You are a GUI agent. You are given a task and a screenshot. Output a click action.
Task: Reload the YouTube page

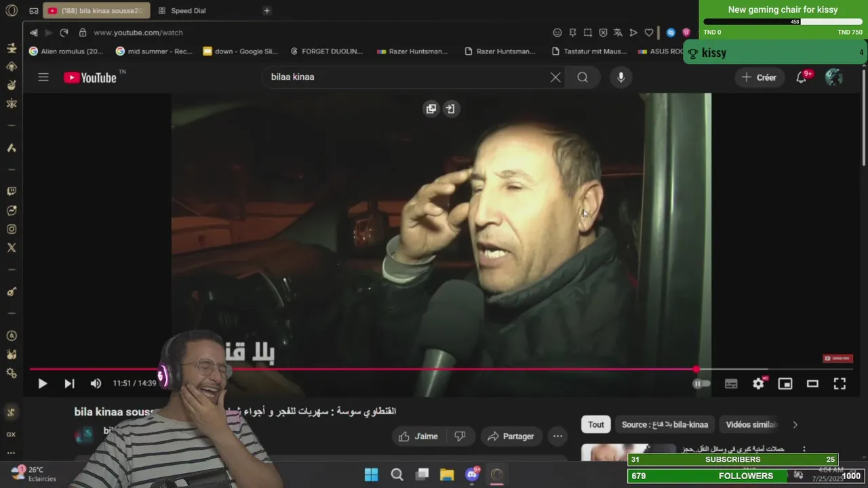64,33
